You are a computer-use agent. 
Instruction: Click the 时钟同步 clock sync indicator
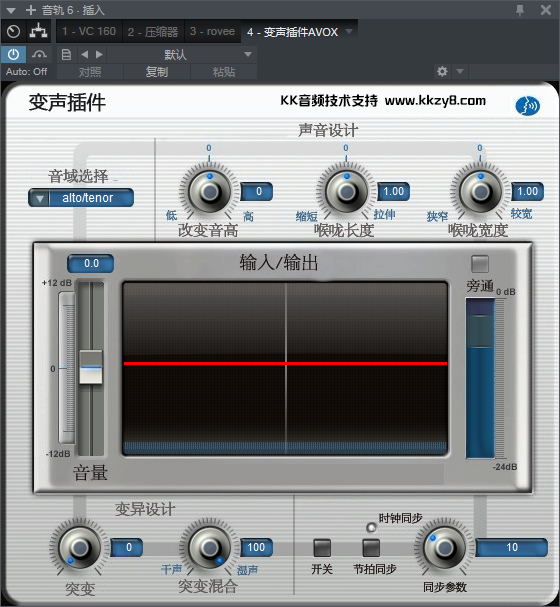pos(371,527)
